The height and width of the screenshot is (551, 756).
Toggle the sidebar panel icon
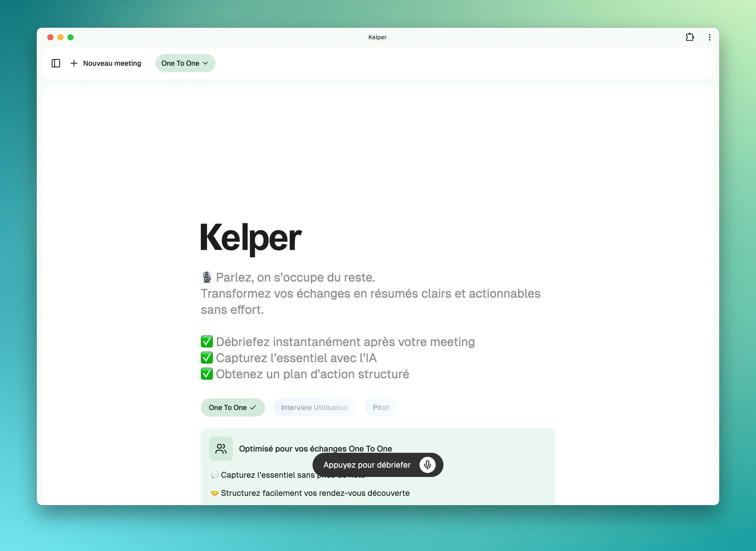(56, 63)
